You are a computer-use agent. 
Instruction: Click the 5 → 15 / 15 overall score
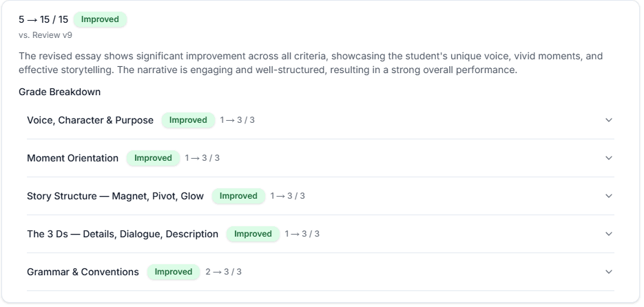click(43, 19)
